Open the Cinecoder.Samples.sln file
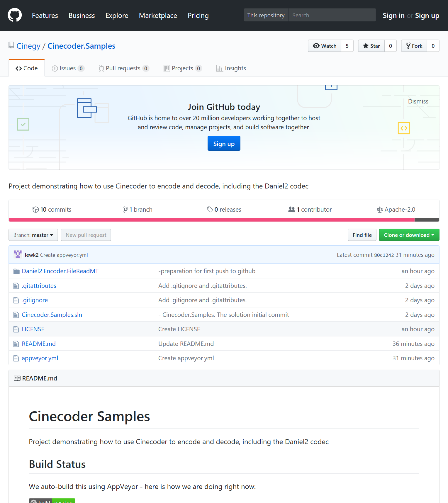The height and width of the screenshot is (503, 448). 52,315
